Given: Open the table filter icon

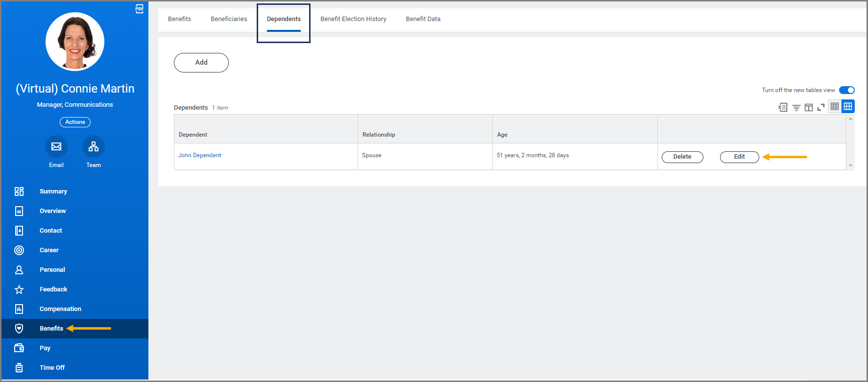Looking at the screenshot, I should pos(796,107).
